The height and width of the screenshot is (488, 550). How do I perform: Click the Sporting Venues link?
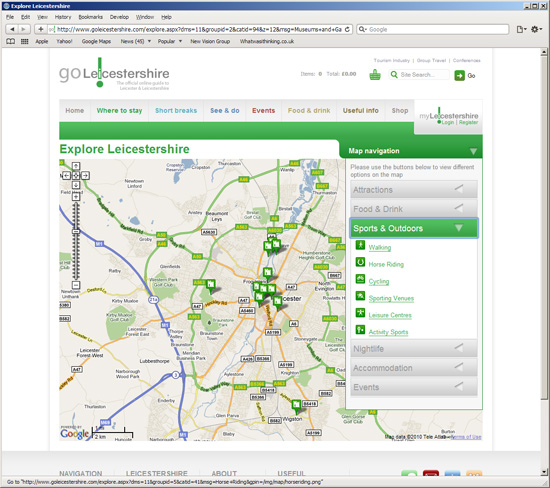(x=391, y=298)
